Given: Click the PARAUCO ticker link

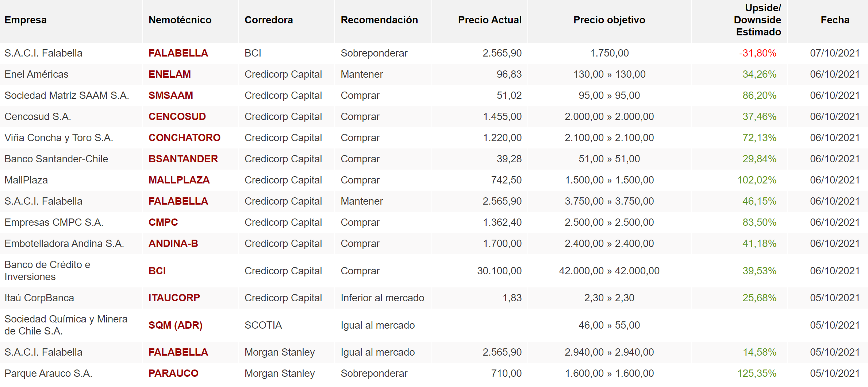Looking at the screenshot, I should click(x=173, y=374).
